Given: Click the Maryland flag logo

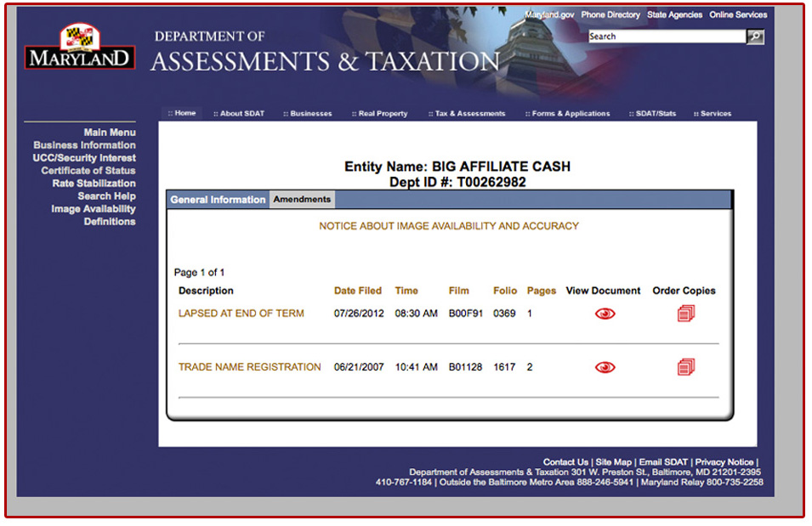Looking at the screenshot, I should point(80,47).
